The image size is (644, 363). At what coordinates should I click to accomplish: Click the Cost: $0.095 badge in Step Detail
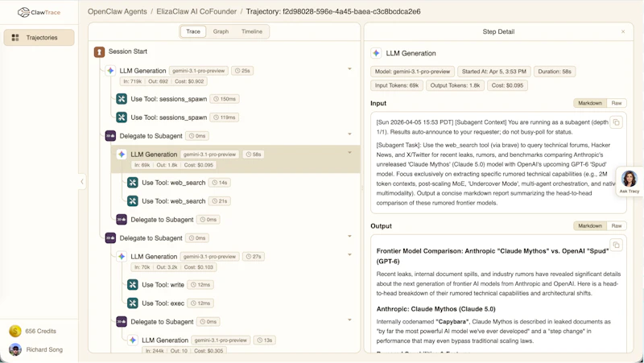pos(507,85)
